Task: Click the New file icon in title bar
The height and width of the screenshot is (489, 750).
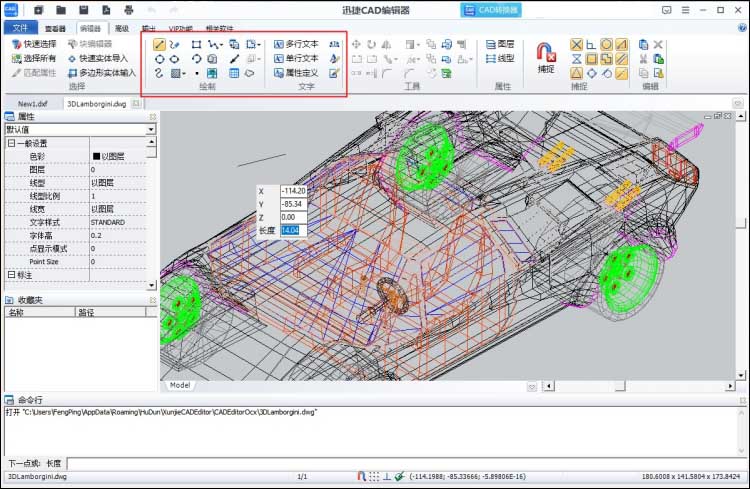Action: coord(39,10)
